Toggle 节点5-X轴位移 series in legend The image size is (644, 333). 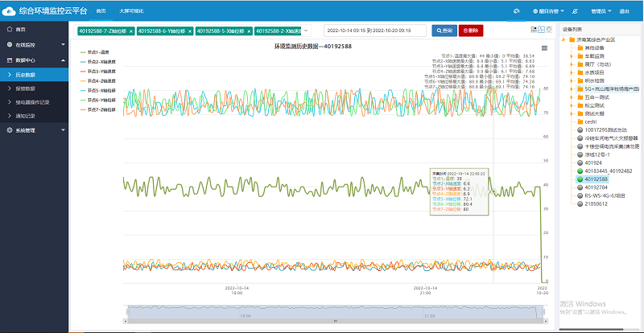tap(97, 91)
